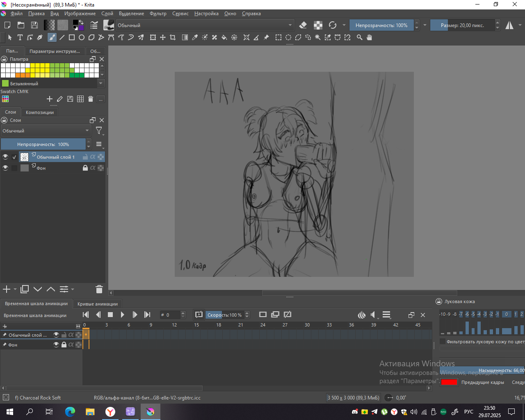Pick the Crop tool
Screen dimensions: 525x420
(x=173, y=37)
